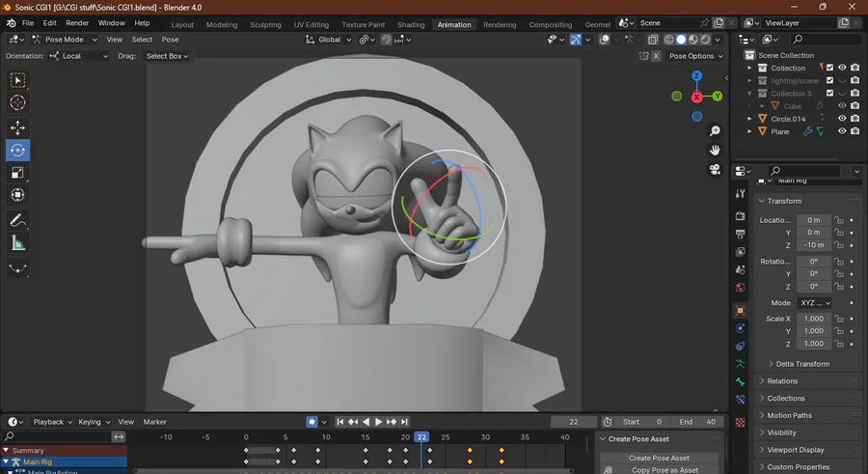The height and width of the screenshot is (474, 868).
Task: Expand Circle.014 in the outliner
Action: [x=749, y=119]
